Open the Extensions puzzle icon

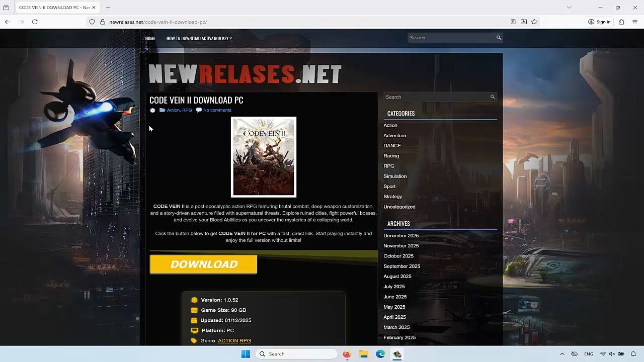point(621,22)
